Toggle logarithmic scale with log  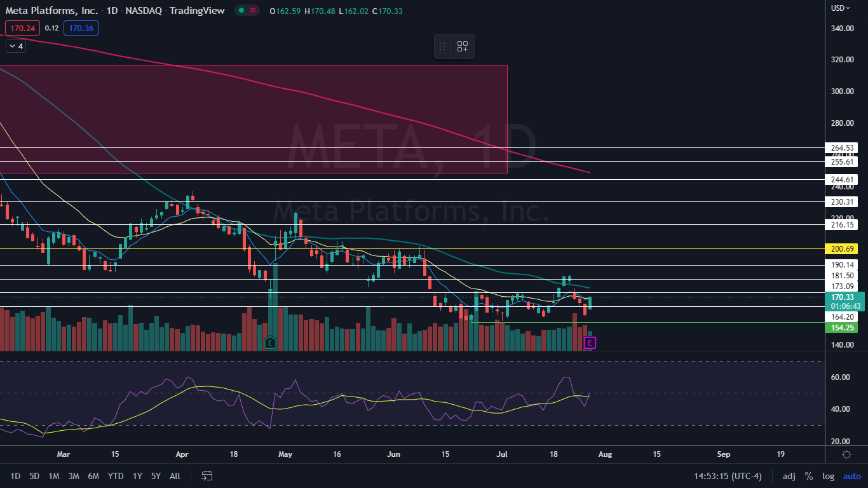click(829, 476)
